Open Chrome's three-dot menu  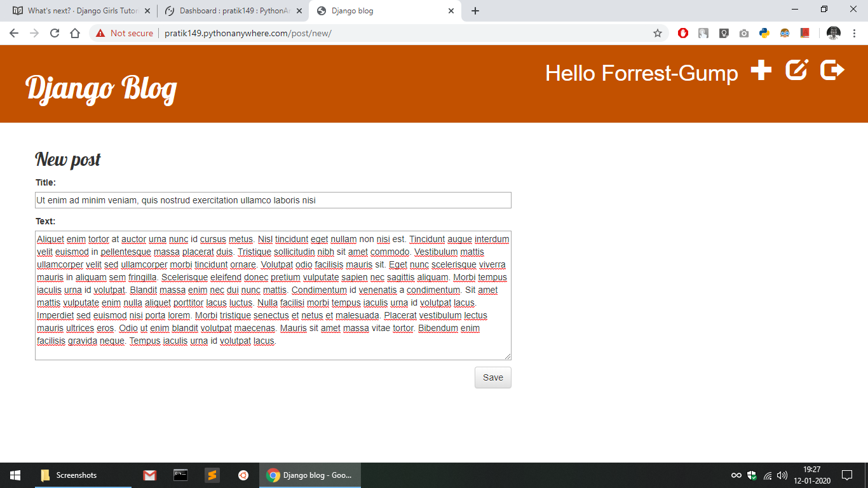point(854,33)
